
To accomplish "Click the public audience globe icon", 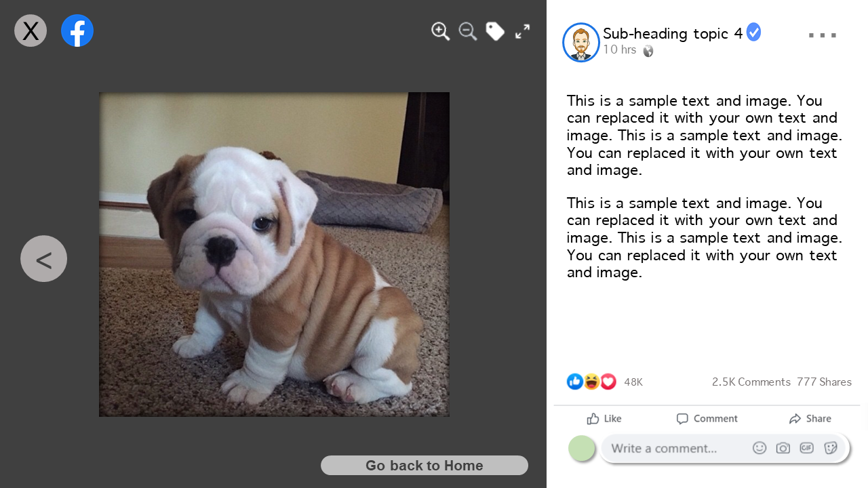I will (648, 51).
